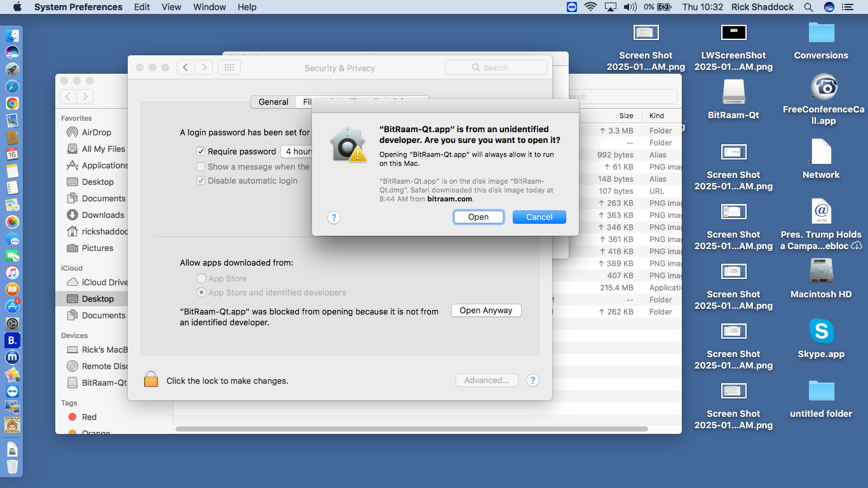Open the System Preferences menu

[x=78, y=7]
